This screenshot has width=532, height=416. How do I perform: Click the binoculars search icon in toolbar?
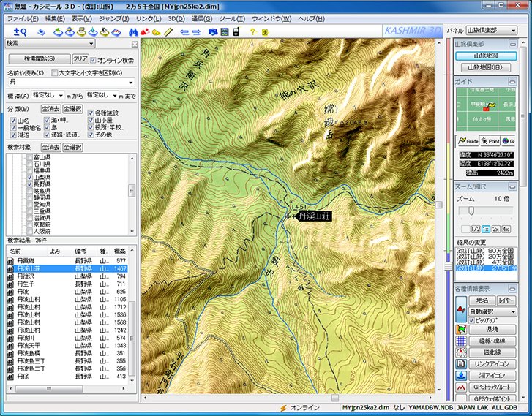click(x=132, y=31)
